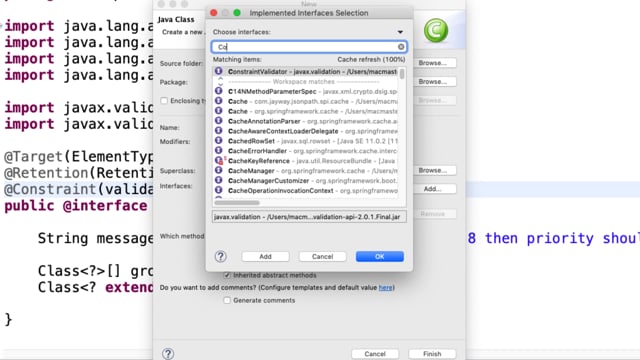Click interface icon beside CacheAnnotationParser

(219, 121)
